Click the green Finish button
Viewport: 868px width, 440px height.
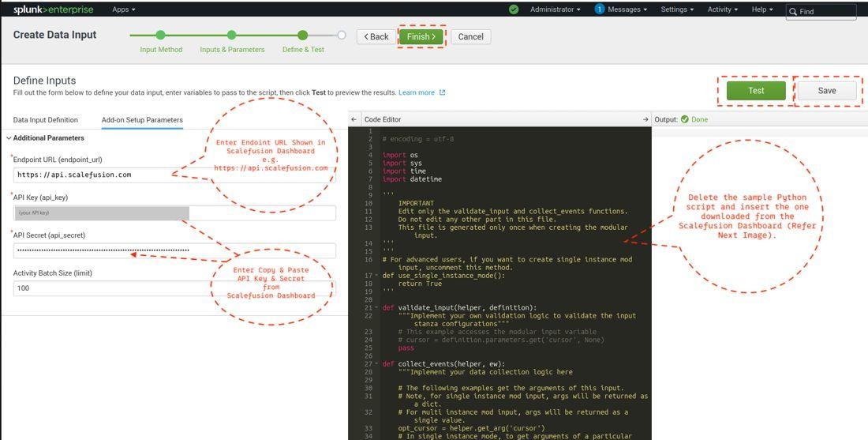421,36
